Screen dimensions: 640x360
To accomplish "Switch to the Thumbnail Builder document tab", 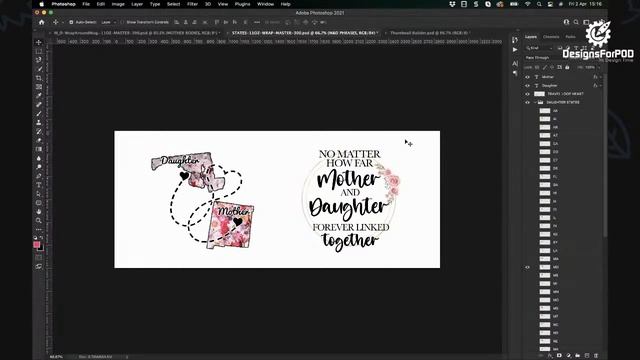I will [x=429, y=33].
